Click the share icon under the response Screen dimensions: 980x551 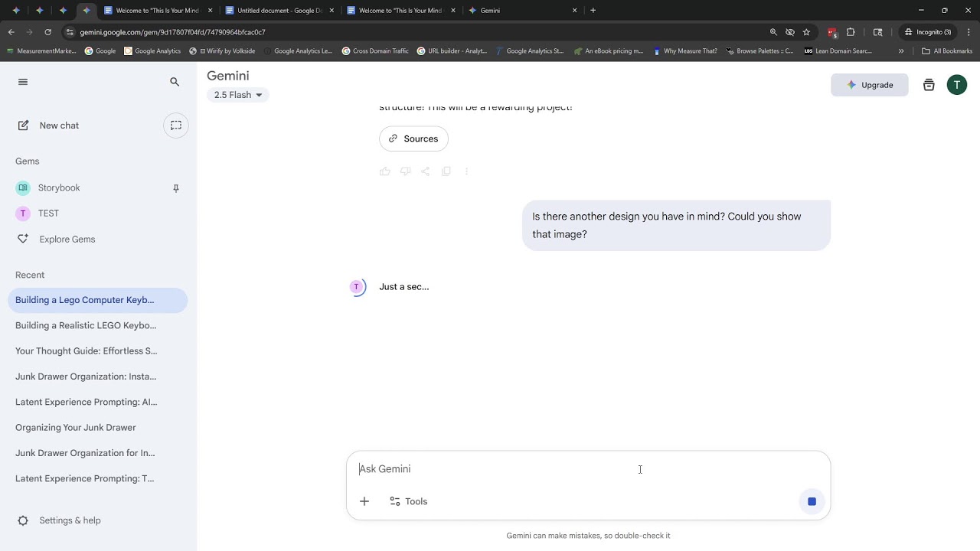[x=426, y=171]
